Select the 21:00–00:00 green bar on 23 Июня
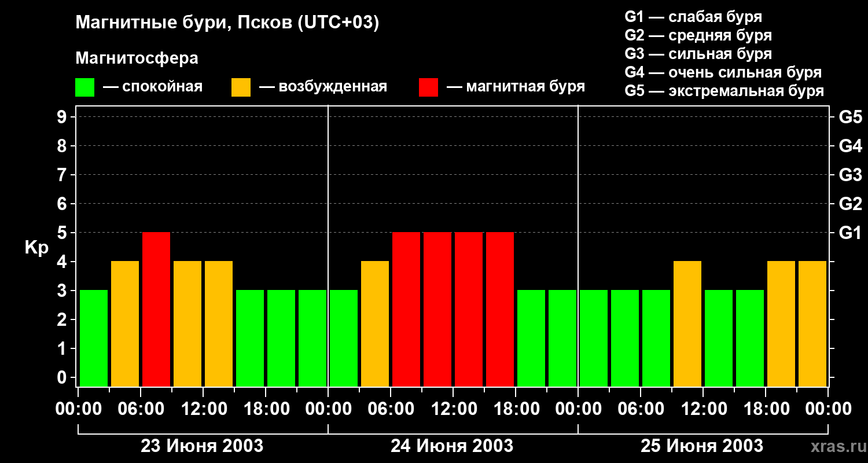 tap(312, 338)
